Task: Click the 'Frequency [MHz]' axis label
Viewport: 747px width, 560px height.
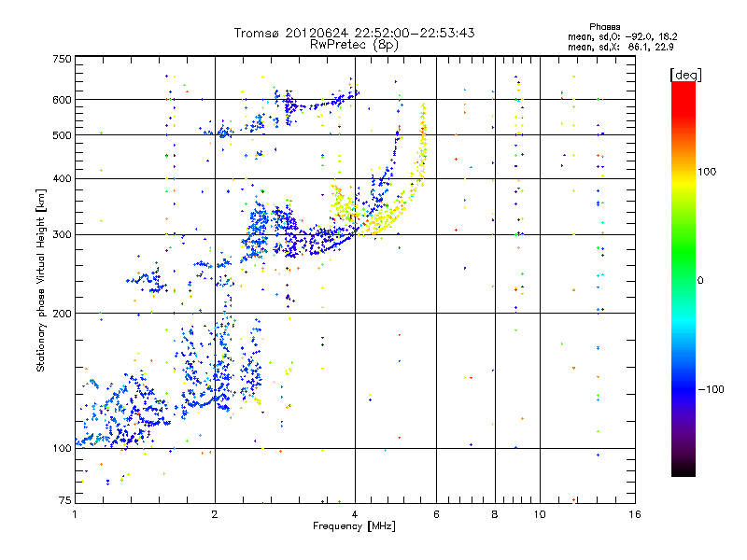Action: pos(354,526)
